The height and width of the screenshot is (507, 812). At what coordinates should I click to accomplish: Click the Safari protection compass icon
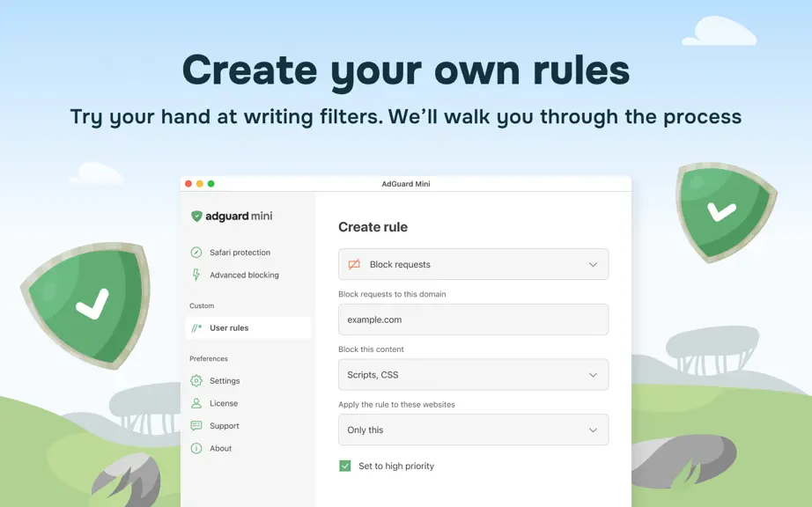click(196, 253)
